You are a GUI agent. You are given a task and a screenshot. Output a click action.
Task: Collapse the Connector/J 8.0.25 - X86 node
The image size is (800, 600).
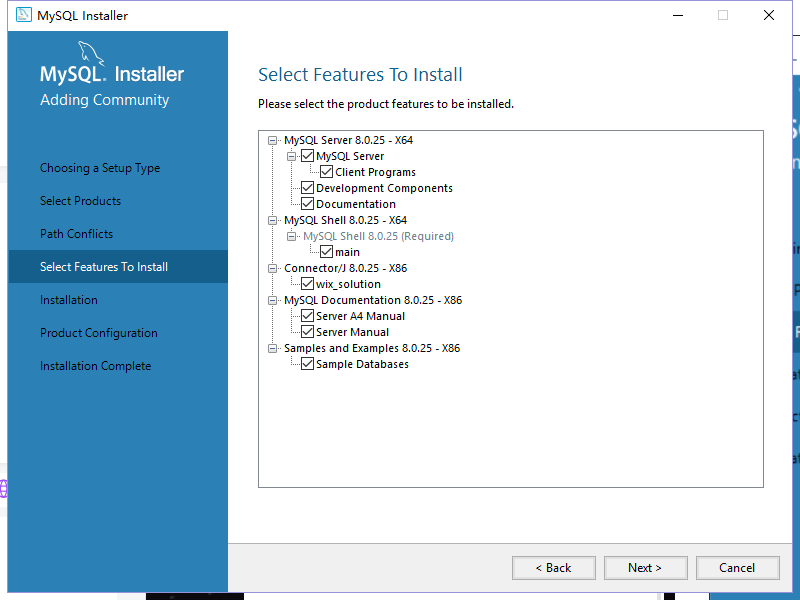click(272, 268)
